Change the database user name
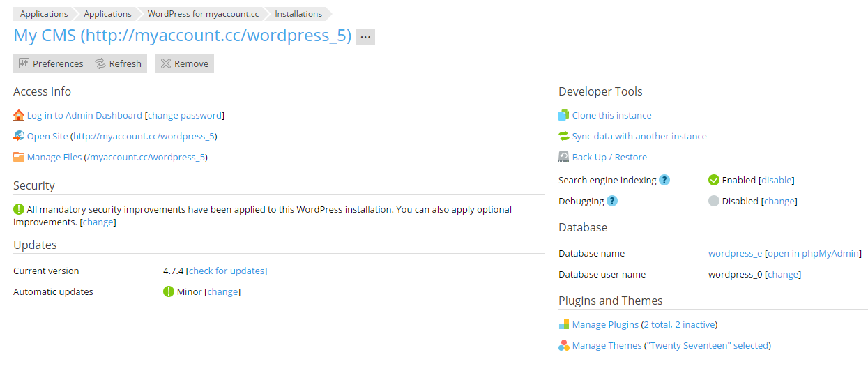 pyautogui.click(x=783, y=274)
